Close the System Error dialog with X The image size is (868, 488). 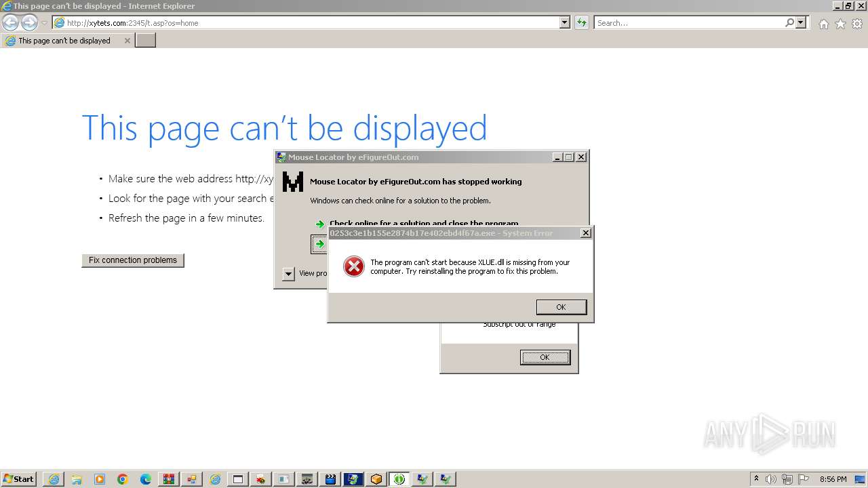(586, 233)
